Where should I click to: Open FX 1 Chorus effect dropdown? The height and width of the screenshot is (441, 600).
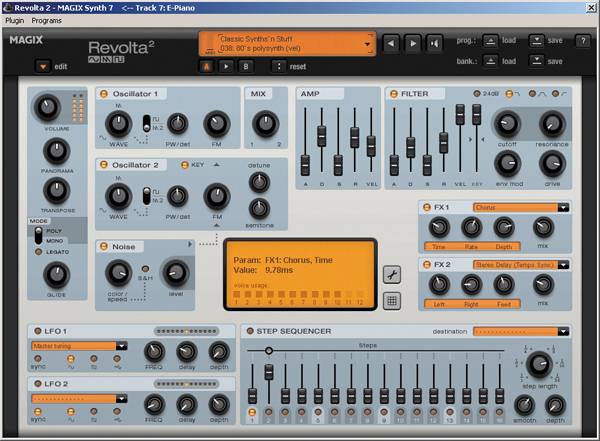[563, 207]
